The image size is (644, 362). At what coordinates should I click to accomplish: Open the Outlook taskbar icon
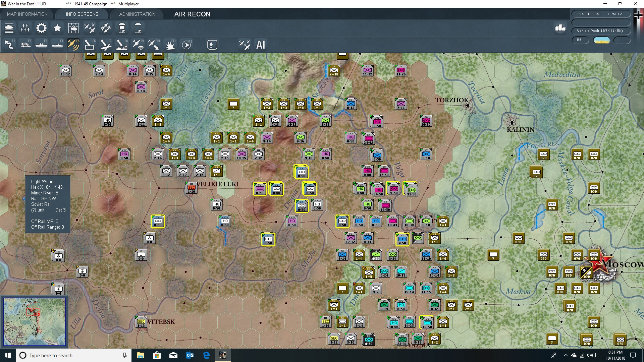click(190, 355)
